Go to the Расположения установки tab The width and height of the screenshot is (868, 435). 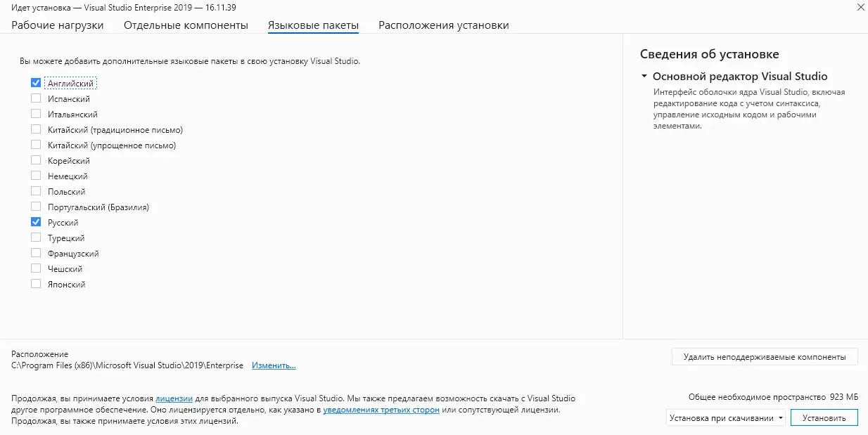point(443,25)
